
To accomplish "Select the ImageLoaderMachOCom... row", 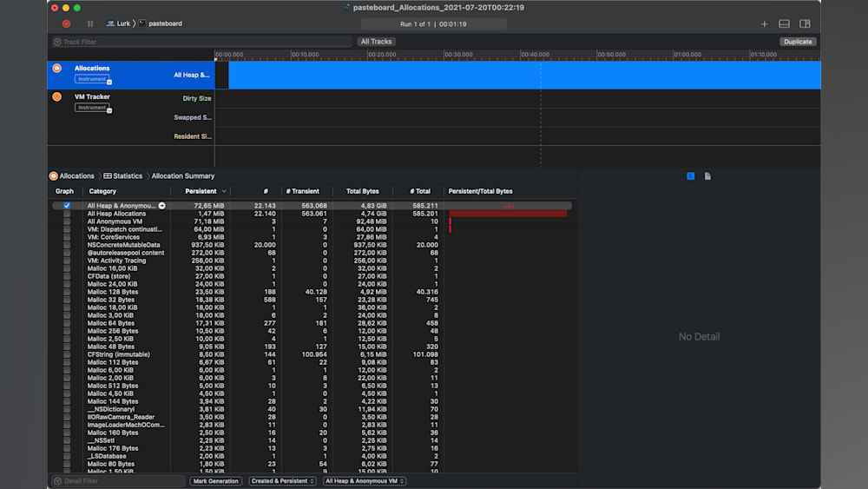I will tap(312, 425).
